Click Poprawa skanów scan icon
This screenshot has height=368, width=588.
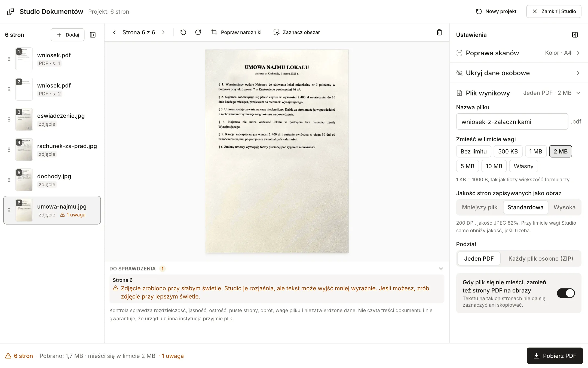click(x=460, y=53)
